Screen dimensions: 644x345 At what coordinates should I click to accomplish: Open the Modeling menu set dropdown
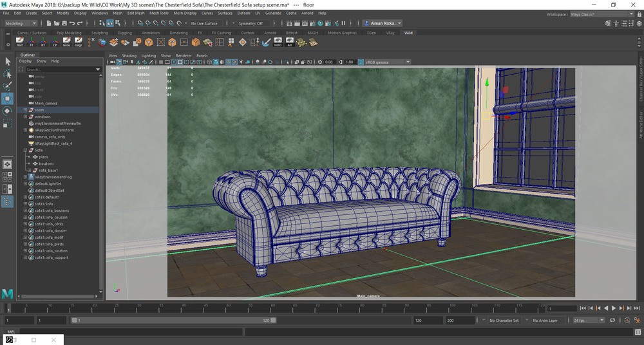(x=20, y=23)
